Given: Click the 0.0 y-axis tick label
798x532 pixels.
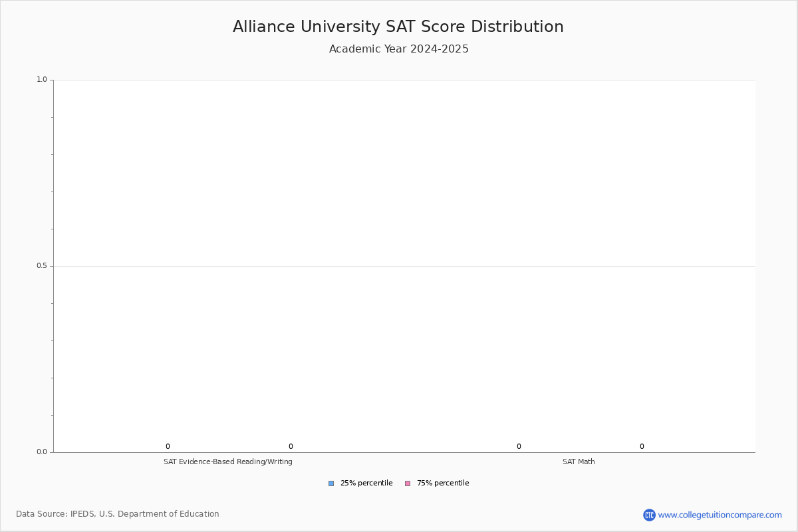Looking at the screenshot, I should (42, 452).
